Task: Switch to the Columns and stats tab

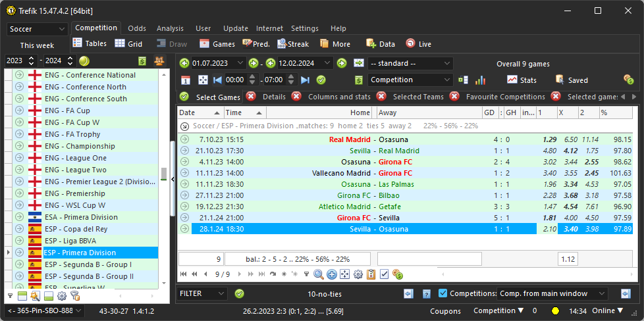Action: (340, 97)
